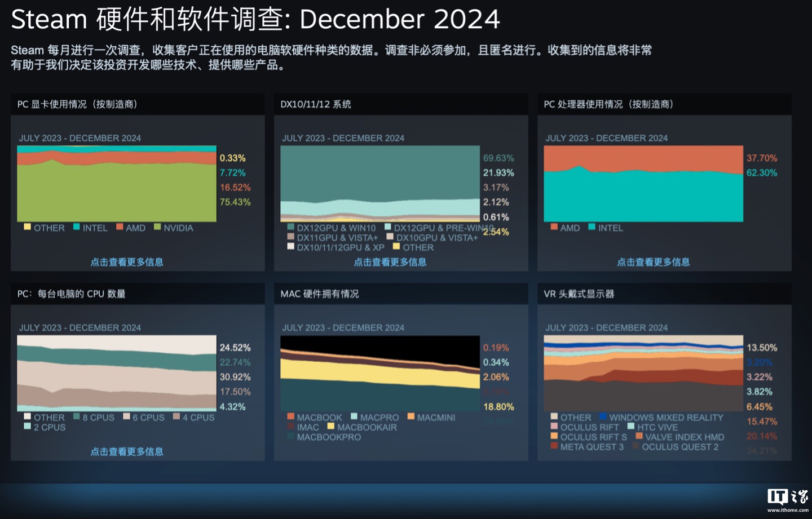
Task: Click the PC: 每台电脑的 CPU 数量 header
Action: click(138, 294)
